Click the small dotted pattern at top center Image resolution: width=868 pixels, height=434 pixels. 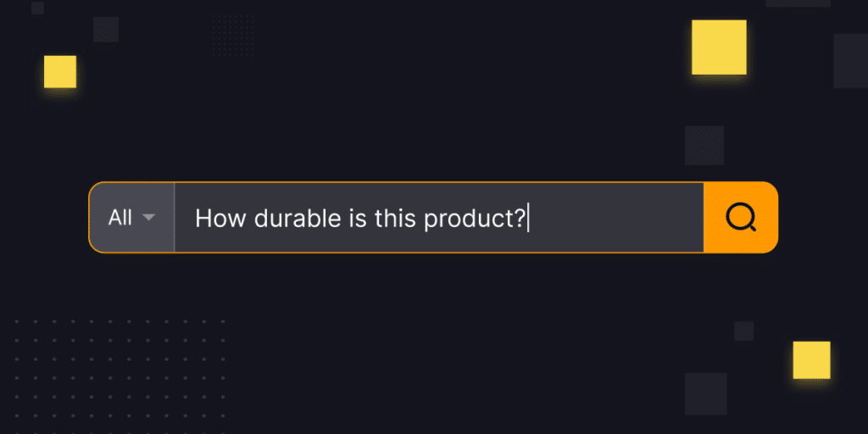233,36
